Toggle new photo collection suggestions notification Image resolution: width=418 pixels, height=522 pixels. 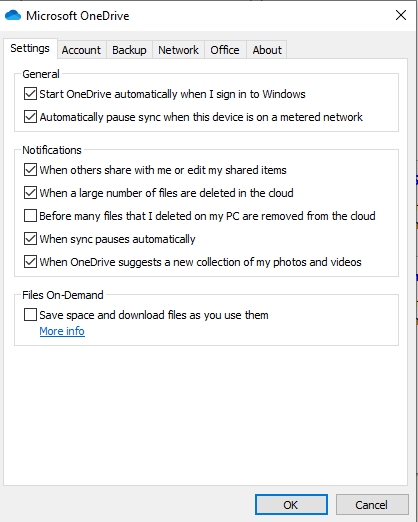tap(30, 262)
